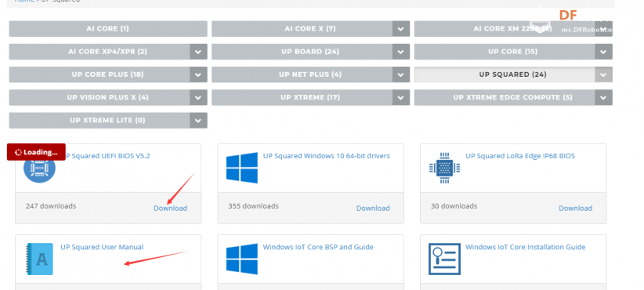The width and height of the screenshot is (644, 290).
Task: Download the UP Squared UEFI BIOS V5.2
Action: tap(171, 208)
